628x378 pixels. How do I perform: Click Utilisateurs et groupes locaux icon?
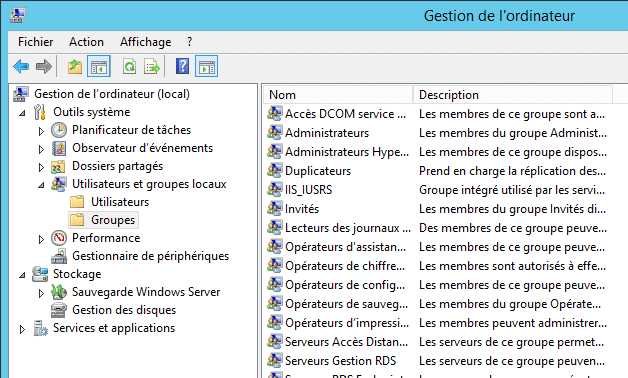tap(58, 184)
